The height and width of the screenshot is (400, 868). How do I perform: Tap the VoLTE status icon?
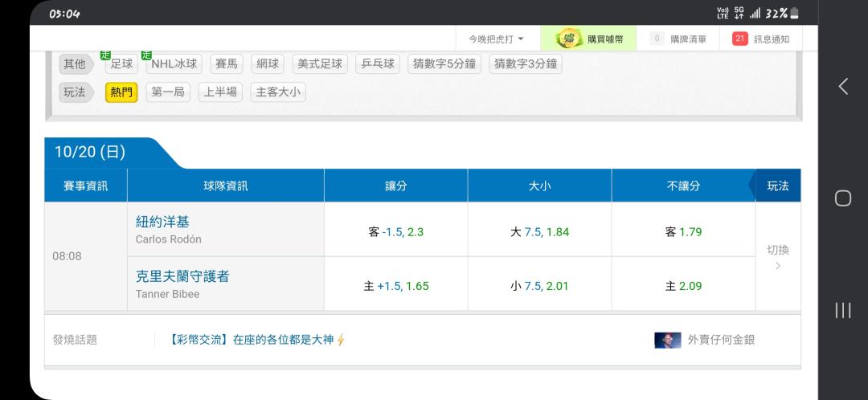[723, 13]
